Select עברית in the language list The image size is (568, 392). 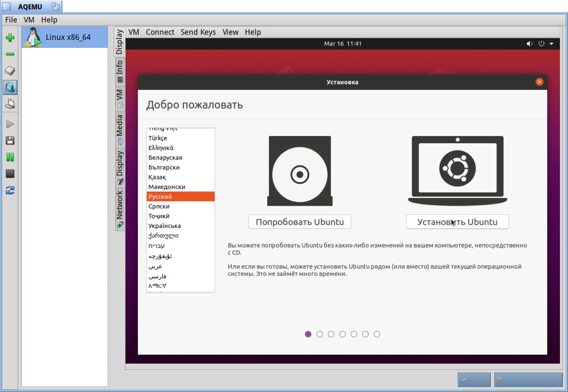click(x=181, y=246)
